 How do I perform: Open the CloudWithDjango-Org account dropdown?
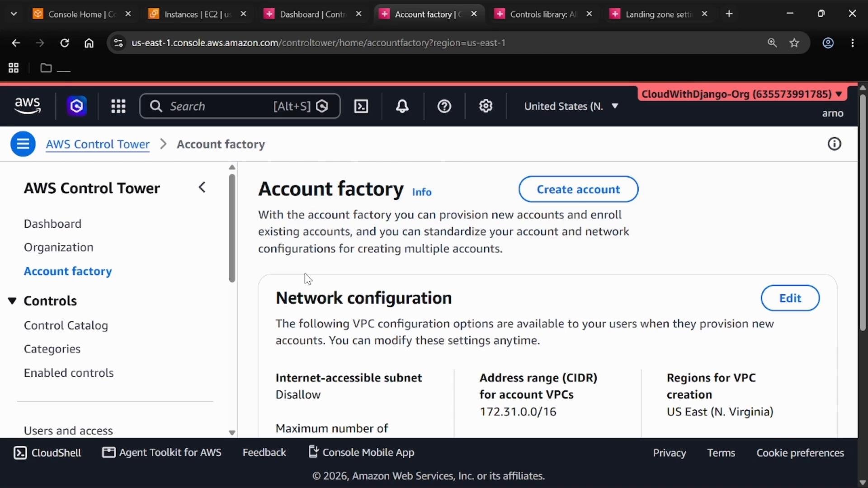(741, 94)
